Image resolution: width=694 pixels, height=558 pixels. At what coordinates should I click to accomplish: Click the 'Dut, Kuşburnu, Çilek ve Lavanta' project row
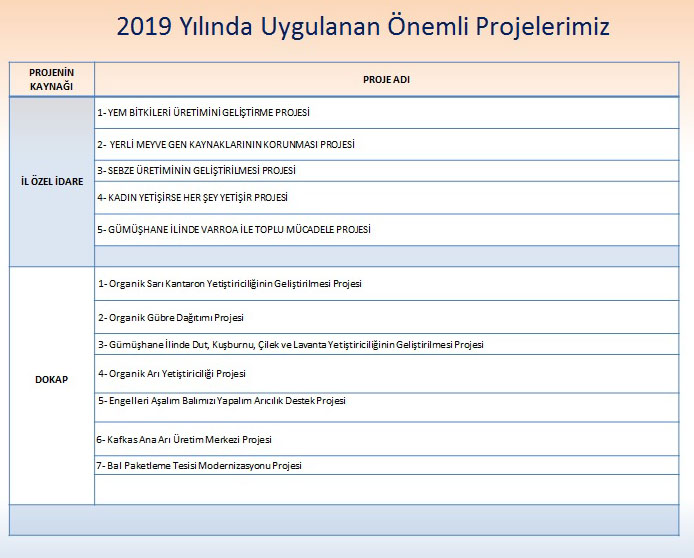tap(386, 344)
